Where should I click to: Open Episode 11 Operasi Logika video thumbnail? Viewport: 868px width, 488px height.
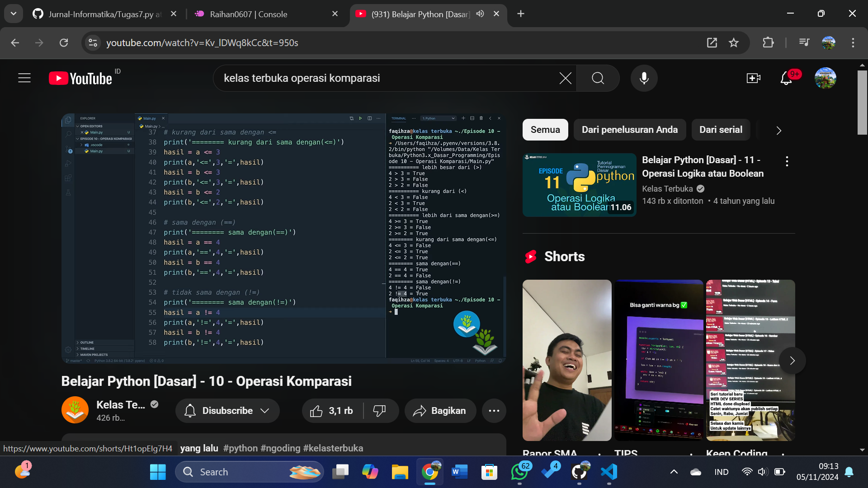click(579, 185)
